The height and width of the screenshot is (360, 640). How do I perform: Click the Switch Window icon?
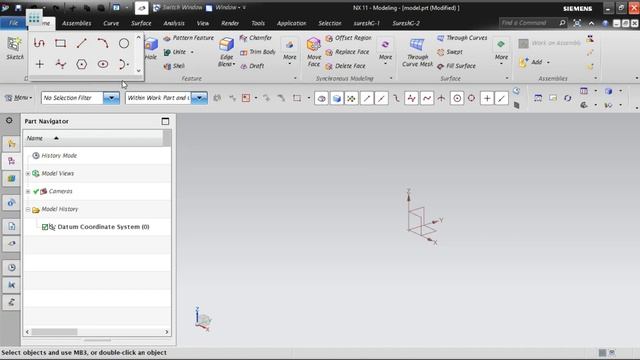coord(156,8)
